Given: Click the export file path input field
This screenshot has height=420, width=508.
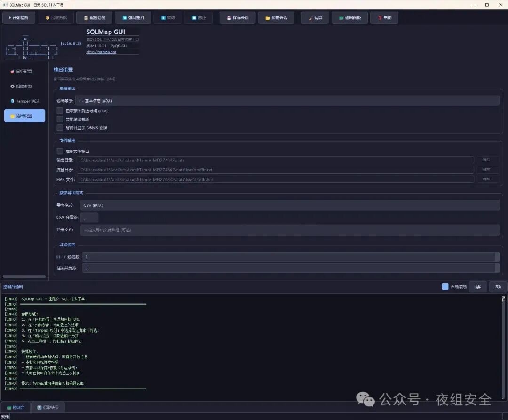Looking at the screenshot, I should (x=290, y=230).
